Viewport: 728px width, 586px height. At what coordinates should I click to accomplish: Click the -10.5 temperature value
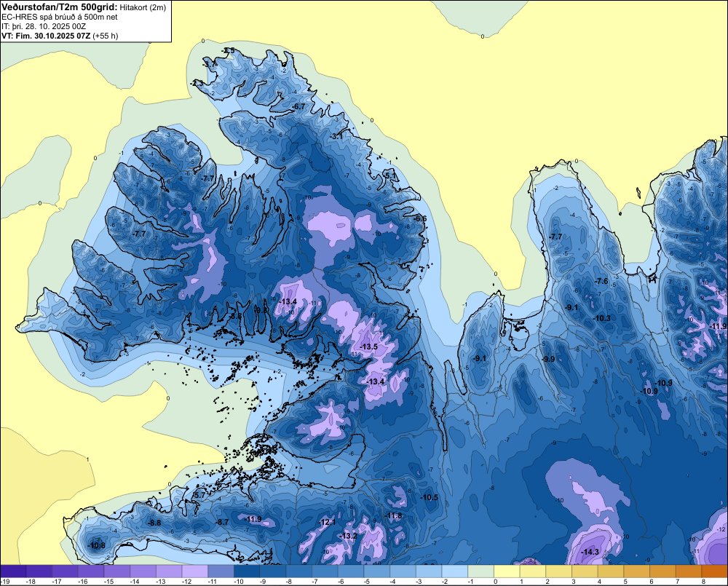429,497
